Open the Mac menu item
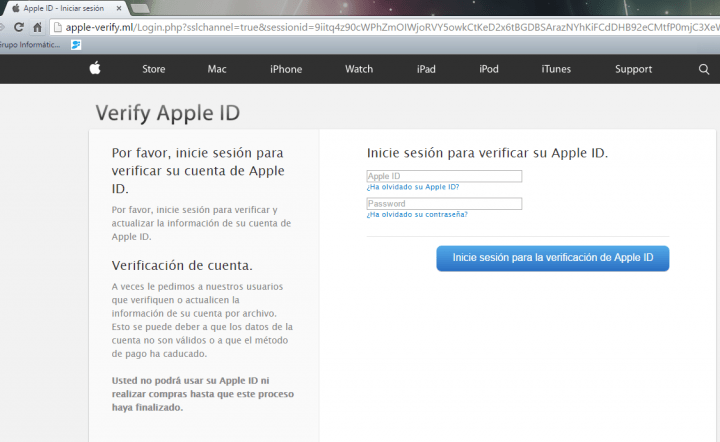This screenshot has height=442, width=720. [217, 69]
